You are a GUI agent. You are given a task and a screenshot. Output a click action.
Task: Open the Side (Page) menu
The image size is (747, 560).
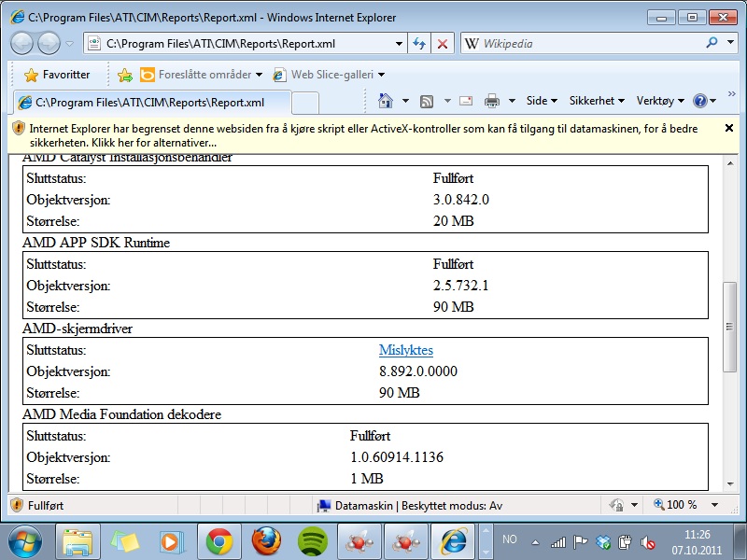(542, 101)
